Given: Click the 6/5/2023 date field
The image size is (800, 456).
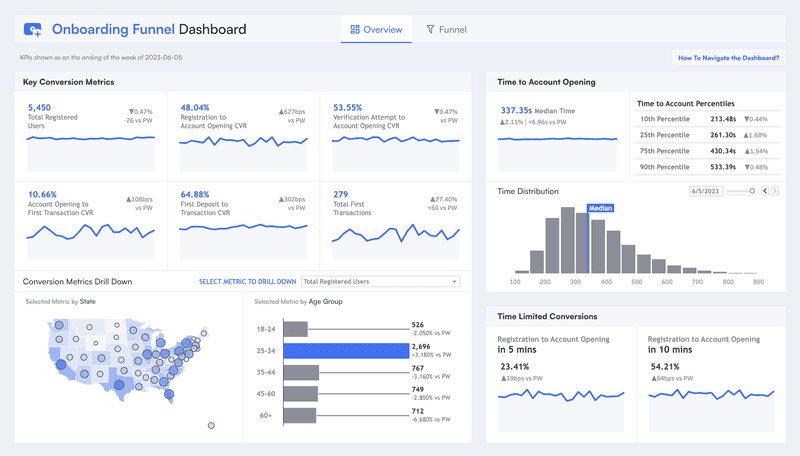Looking at the screenshot, I should [706, 191].
